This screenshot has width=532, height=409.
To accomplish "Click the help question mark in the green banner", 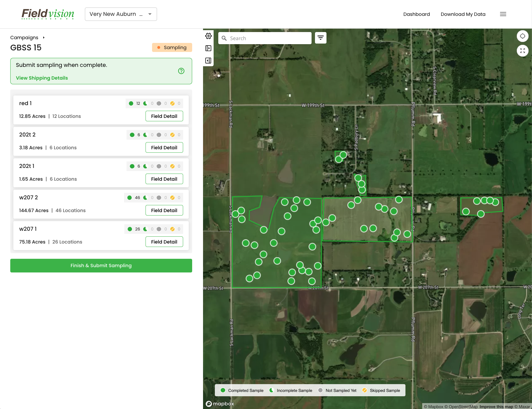I will click(x=181, y=71).
